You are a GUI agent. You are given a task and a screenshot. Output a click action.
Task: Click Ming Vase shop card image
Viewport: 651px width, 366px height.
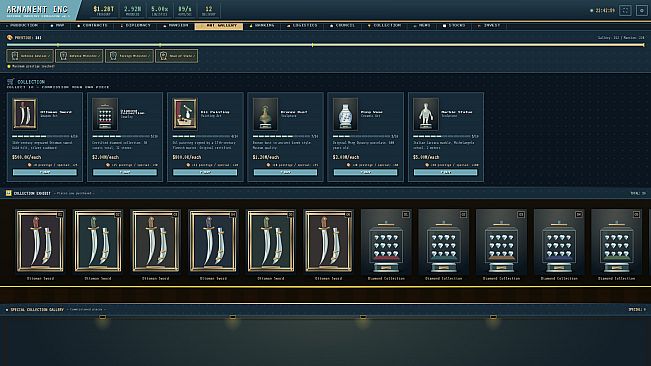(345, 114)
